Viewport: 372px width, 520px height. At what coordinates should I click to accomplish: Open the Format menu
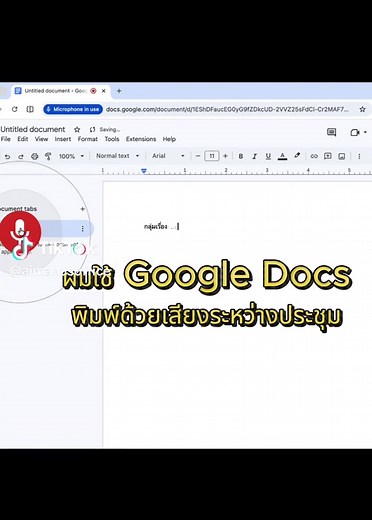pyautogui.click(x=88, y=139)
